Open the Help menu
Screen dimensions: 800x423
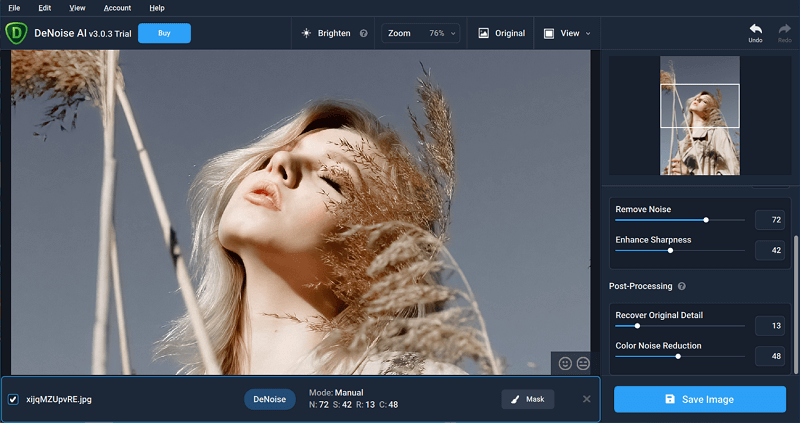tap(157, 8)
